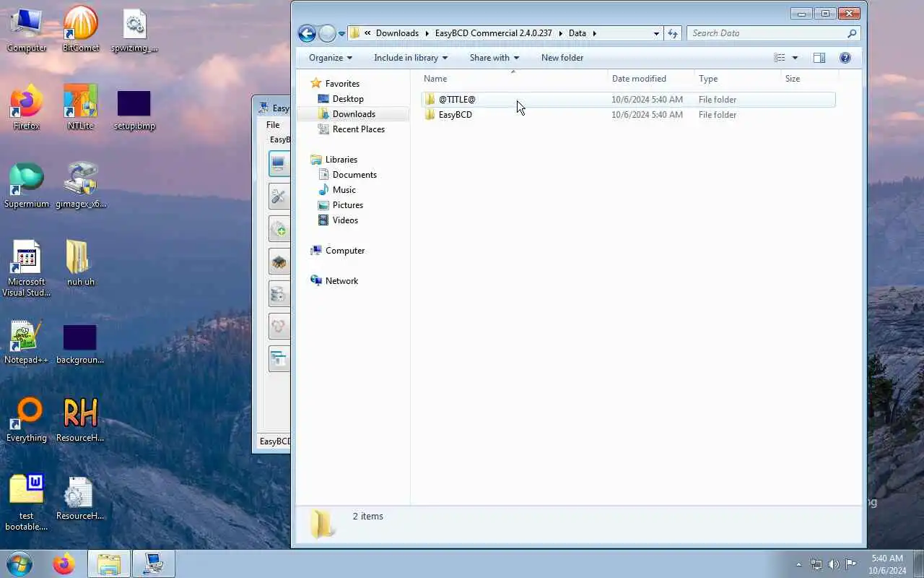Select the nuh uh folder icon
This screenshot has height=578, width=924.
(x=80, y=264)
